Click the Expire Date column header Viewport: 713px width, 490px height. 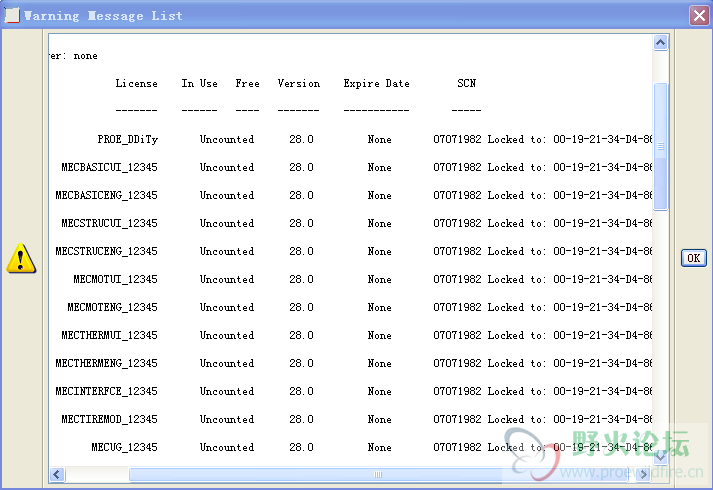coord(377,83)
